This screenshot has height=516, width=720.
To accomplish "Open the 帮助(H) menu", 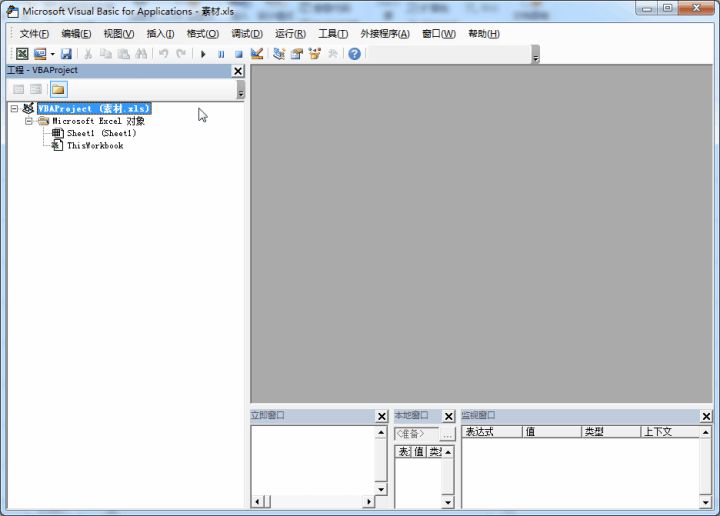I will [x=484, y=34].
